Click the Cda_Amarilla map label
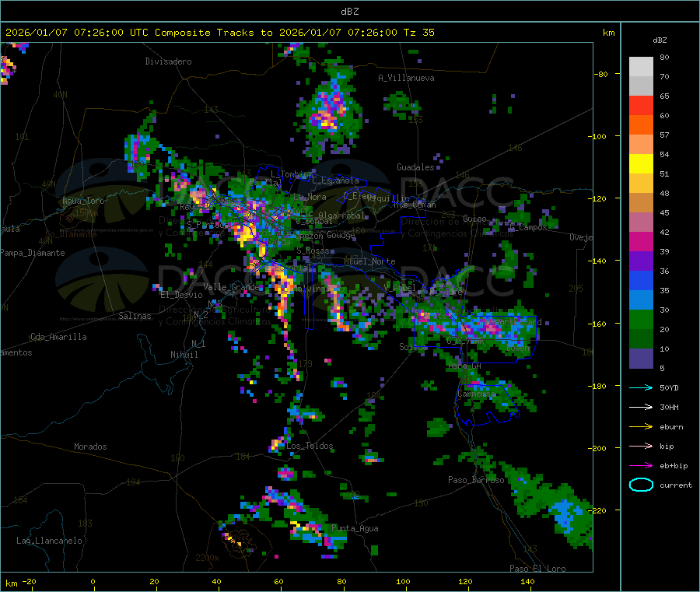 (x=58, y=337)
